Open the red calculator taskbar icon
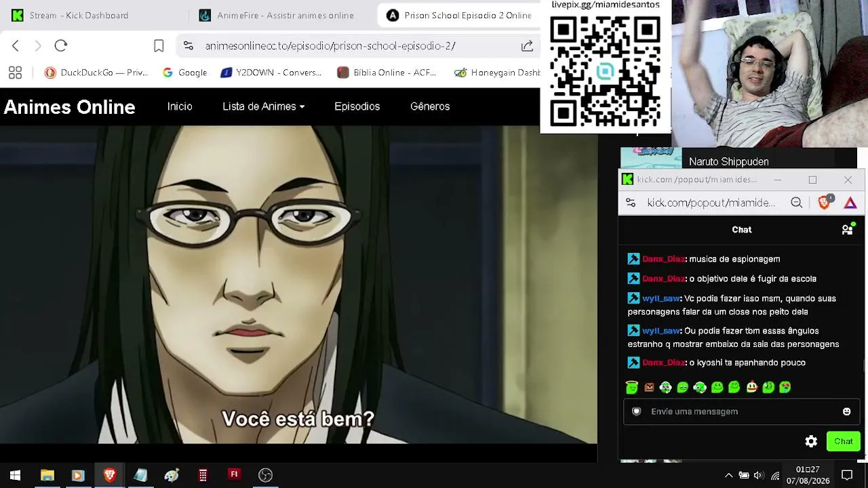 click(x=203, y=475)
